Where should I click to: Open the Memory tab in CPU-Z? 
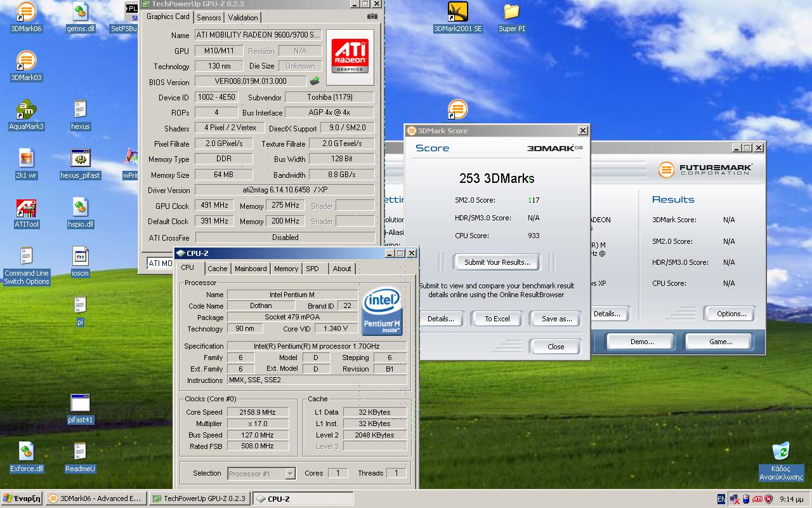point(286,269)
